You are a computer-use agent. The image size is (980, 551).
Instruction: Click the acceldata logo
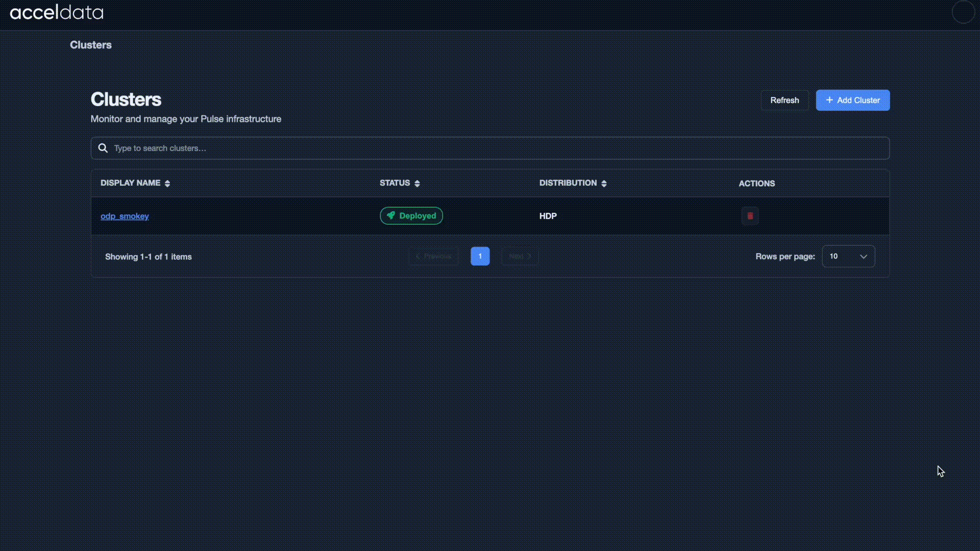(57, 12)
